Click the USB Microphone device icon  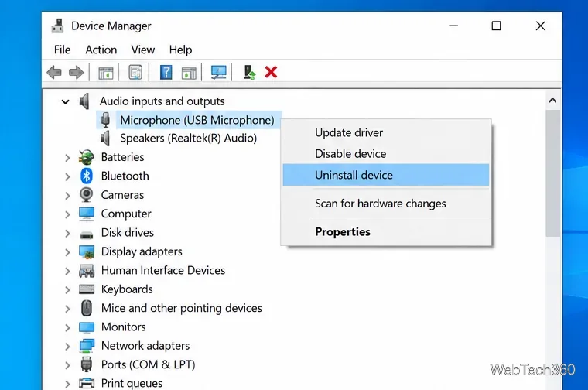(106, 120)
